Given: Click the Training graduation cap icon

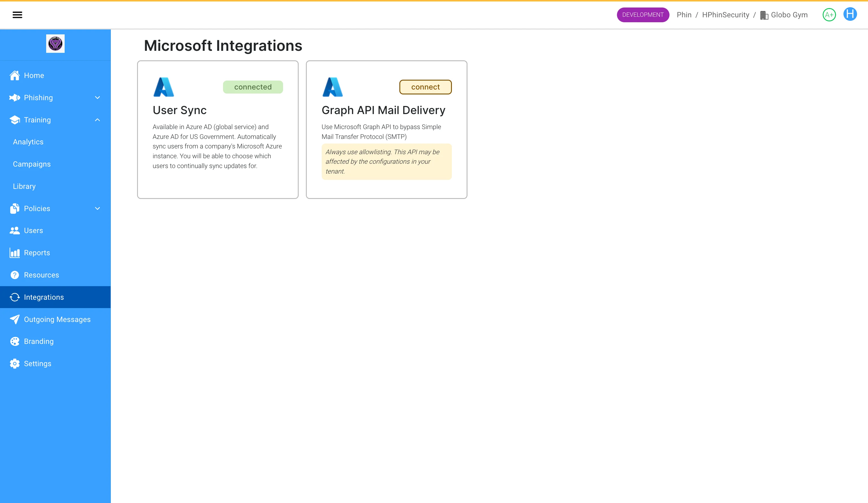Looking at the screenshot, I should (x=15, y=120).
